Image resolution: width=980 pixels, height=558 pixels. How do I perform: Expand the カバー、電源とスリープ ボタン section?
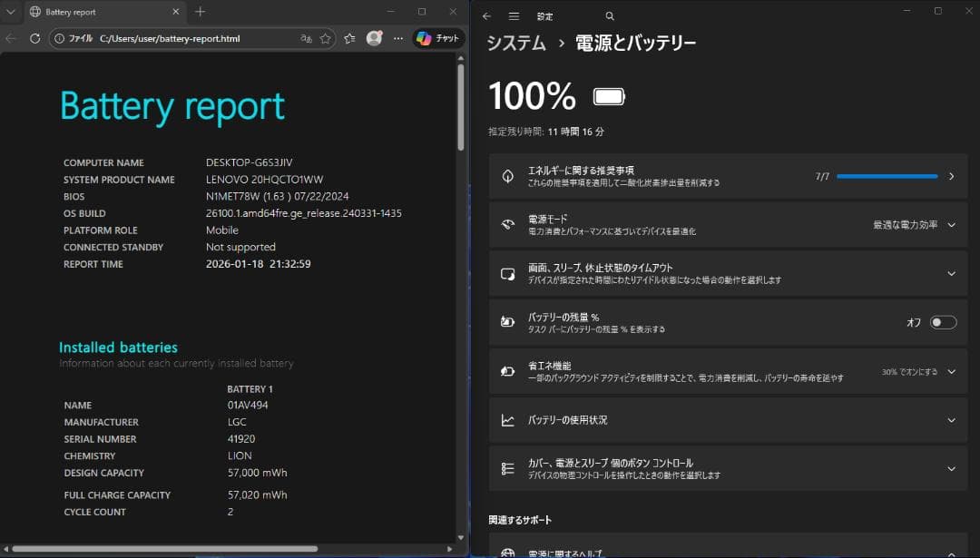[x=951, y=468]
